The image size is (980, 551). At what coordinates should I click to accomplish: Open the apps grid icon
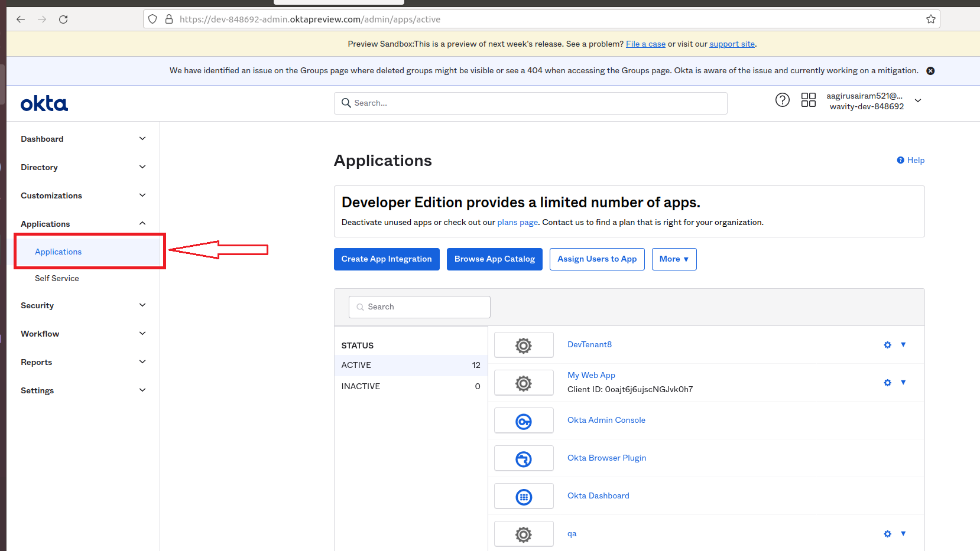click(809, 100)
